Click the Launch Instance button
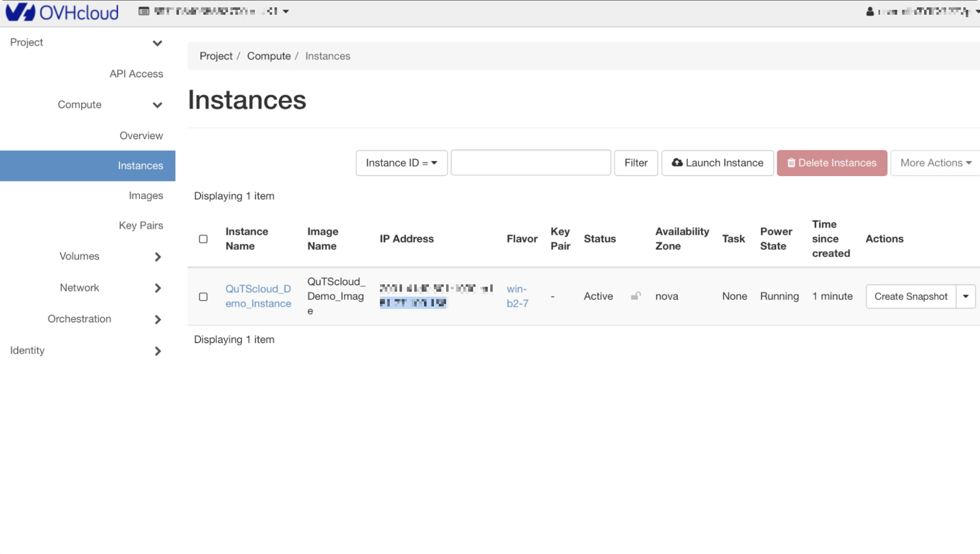 (717, 163)
